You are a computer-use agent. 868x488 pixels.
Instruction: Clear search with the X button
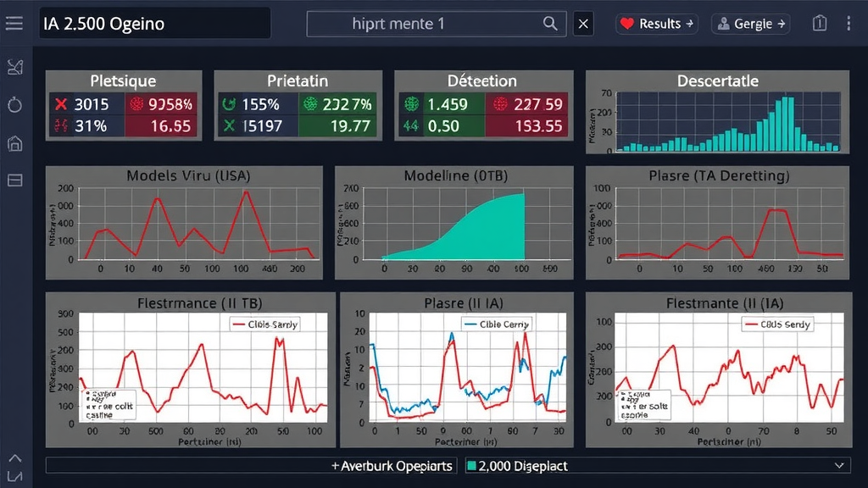(583, 24)
